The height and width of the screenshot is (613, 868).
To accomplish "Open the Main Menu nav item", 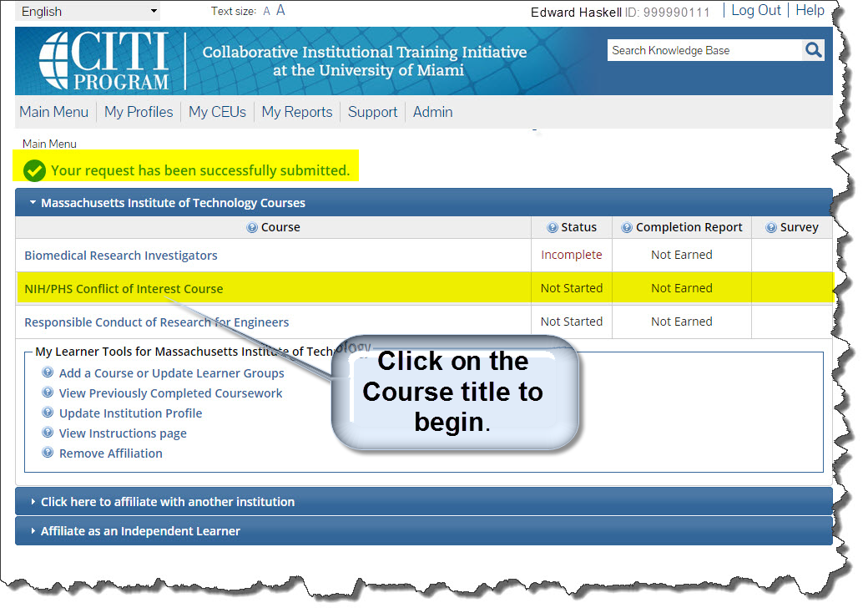I will click(53, 112).
